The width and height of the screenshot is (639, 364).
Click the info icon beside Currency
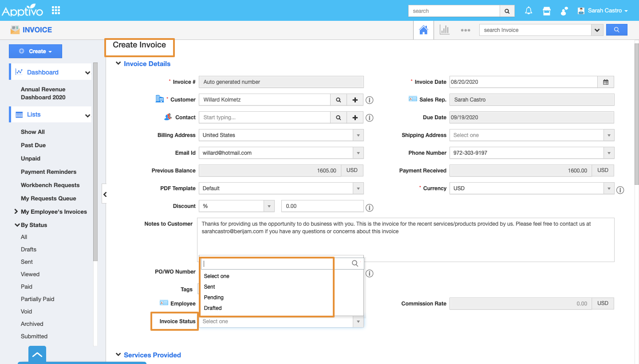(x=620, y=190)
